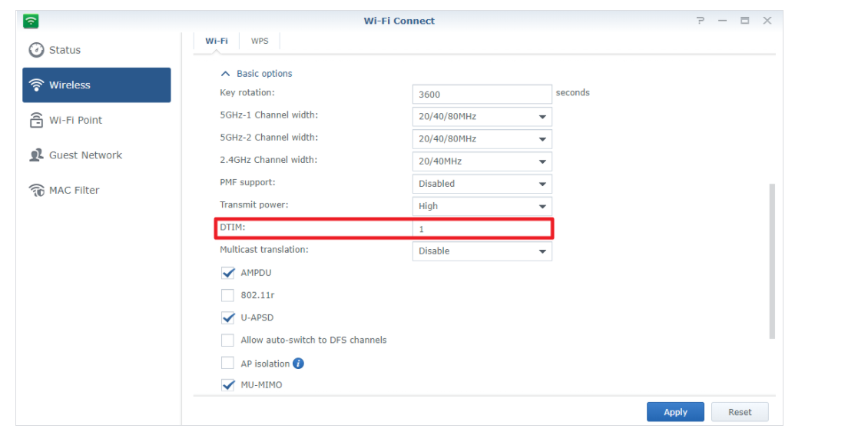Screen dimensions: 868x442
Task: Open the Multicast translation dropdown
Action: (482, 251)
